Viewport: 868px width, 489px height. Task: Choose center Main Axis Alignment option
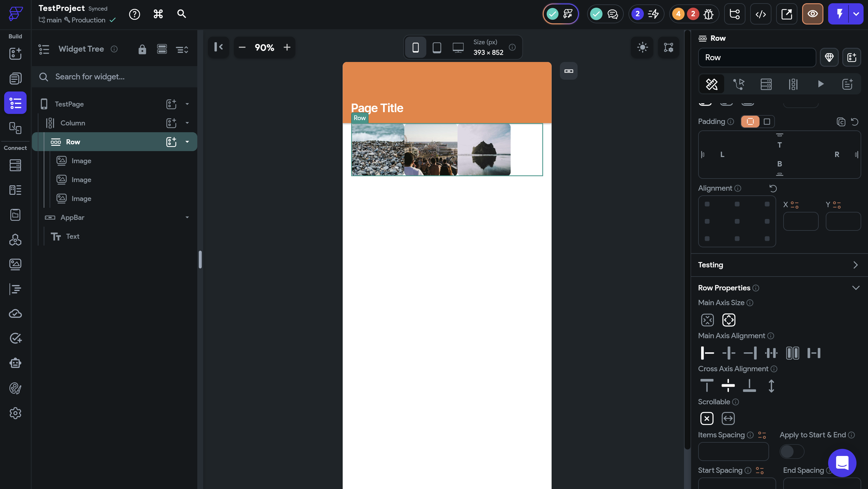(729, 353)
